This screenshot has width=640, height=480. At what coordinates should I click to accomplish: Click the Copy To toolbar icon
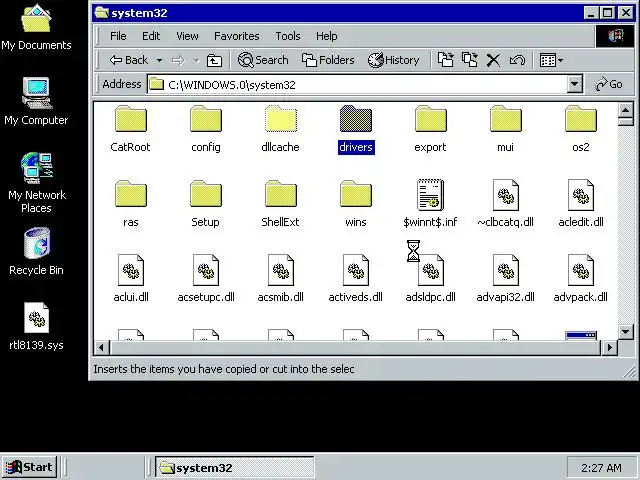coord(470,60)
